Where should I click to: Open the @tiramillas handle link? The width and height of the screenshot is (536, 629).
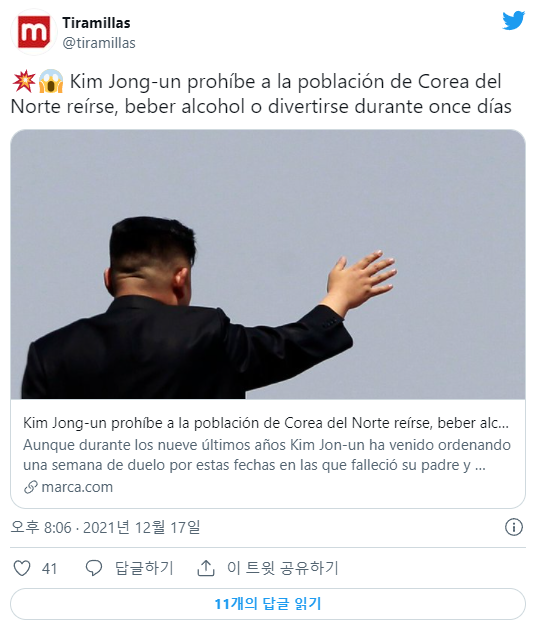(x=99, y=43)
